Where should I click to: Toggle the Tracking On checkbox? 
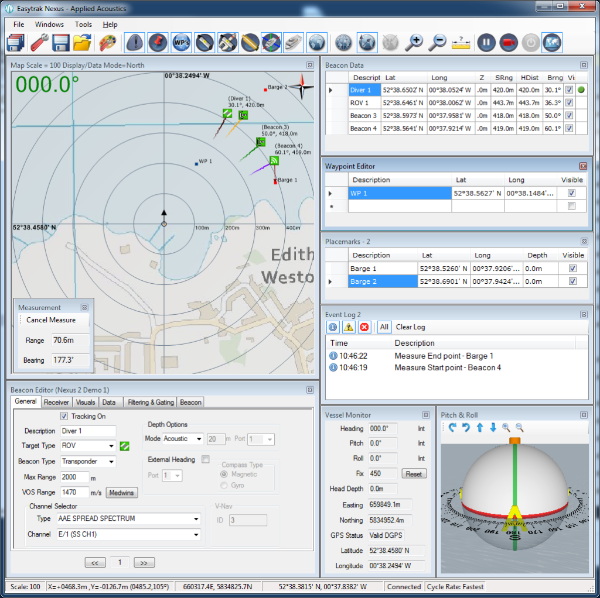(x=65, y=416)
